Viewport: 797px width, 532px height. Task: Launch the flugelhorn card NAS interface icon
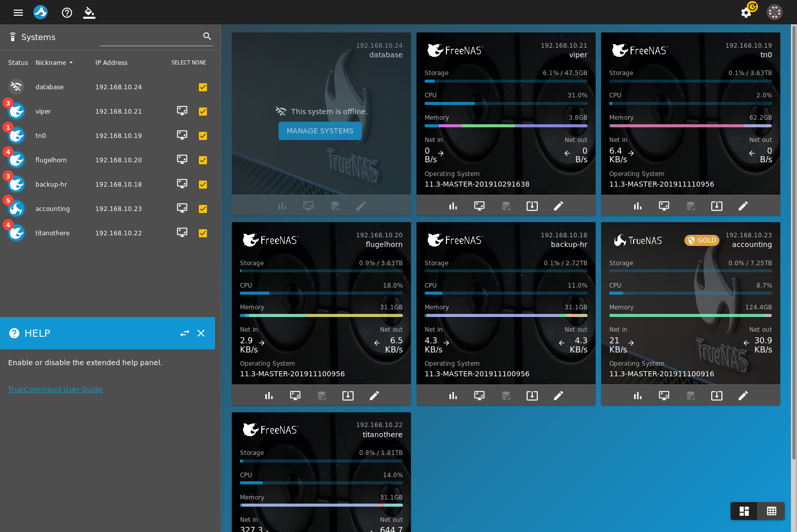[x=295, y=396]
